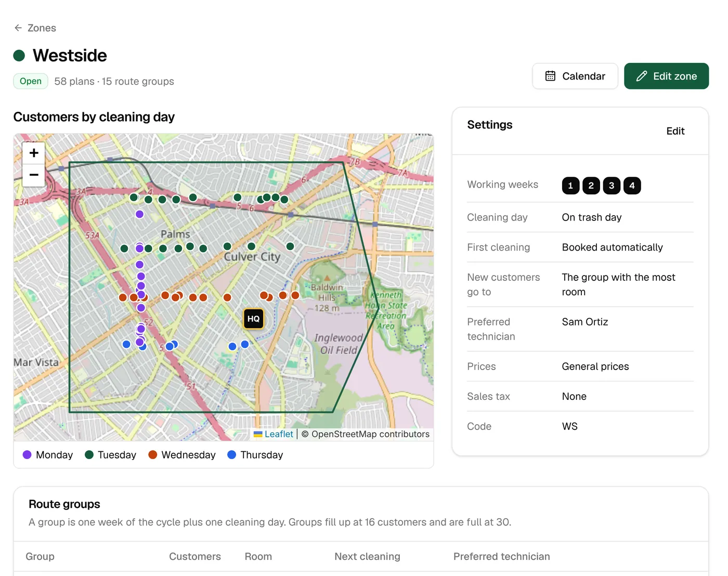Click the Thursday blue legend dot
Image resolution: width=728 pixels, height=576 pixels.
coord(232,455)
